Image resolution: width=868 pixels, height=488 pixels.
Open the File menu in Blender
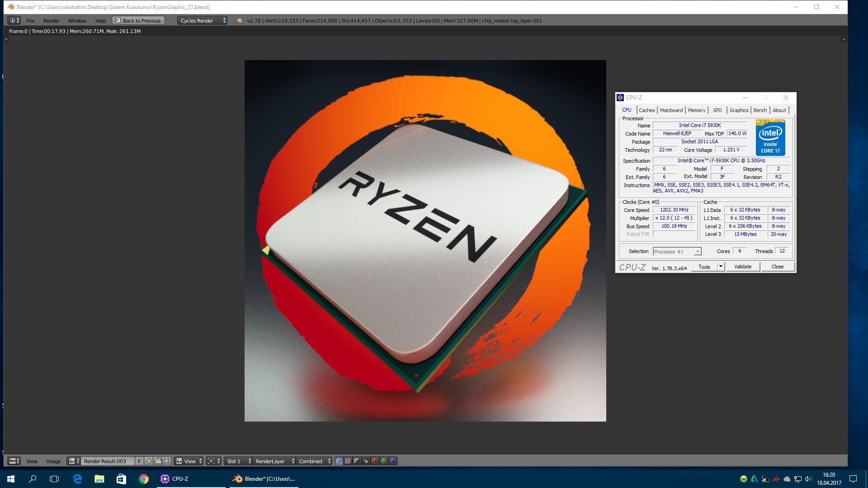point(30,21)
